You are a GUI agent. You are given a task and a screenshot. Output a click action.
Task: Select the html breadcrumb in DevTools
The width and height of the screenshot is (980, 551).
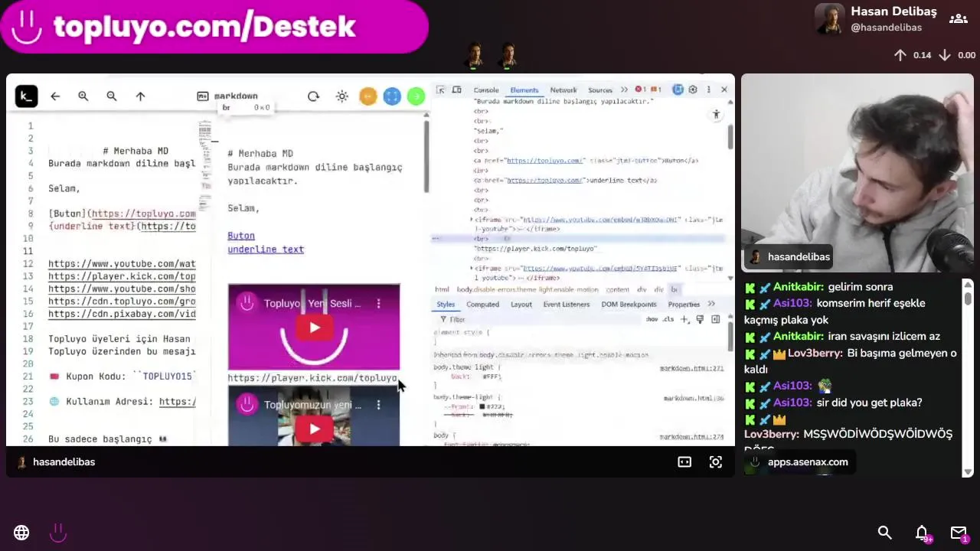tap(442, 290)
